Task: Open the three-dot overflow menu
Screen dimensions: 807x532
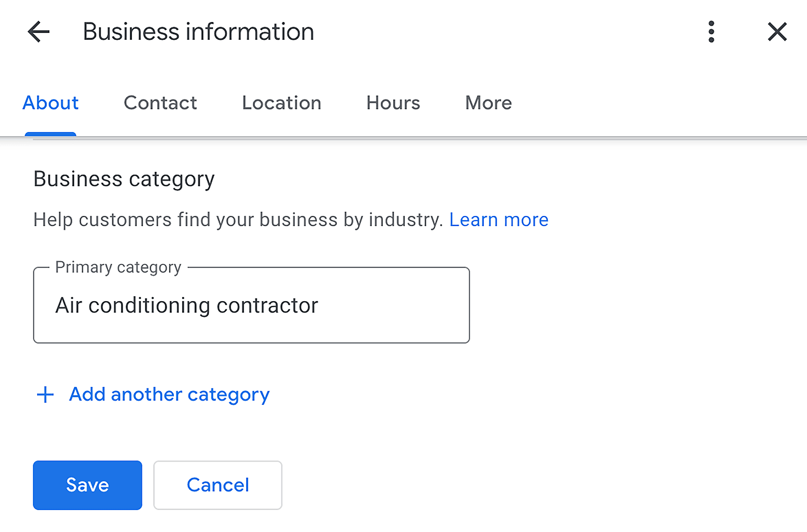Action: [x=711, y=31]
